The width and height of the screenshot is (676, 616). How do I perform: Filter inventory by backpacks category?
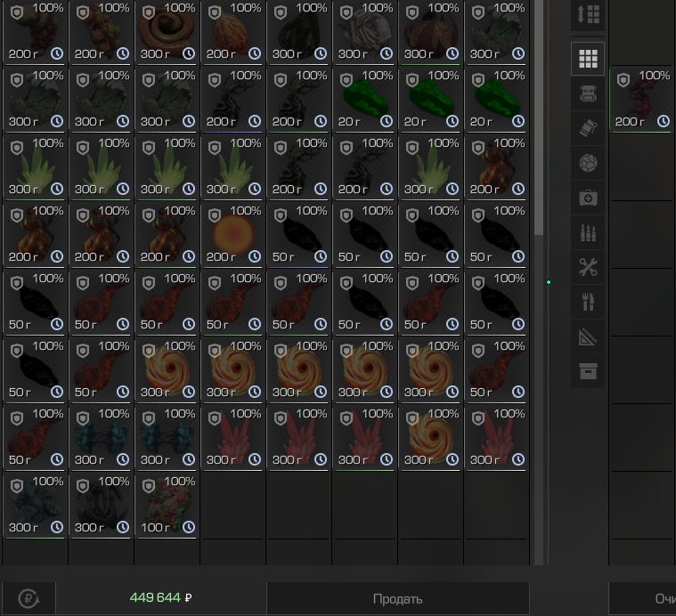point(588,93)
